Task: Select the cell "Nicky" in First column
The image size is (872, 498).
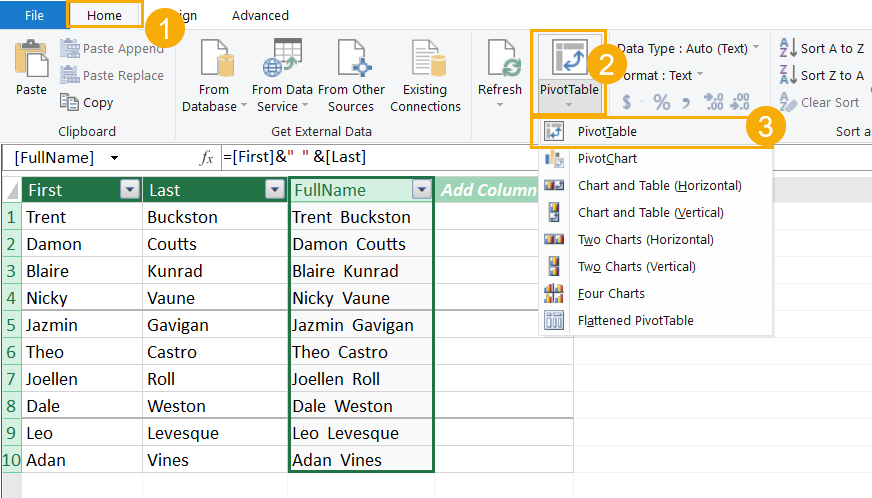Action: pos(82,298)
